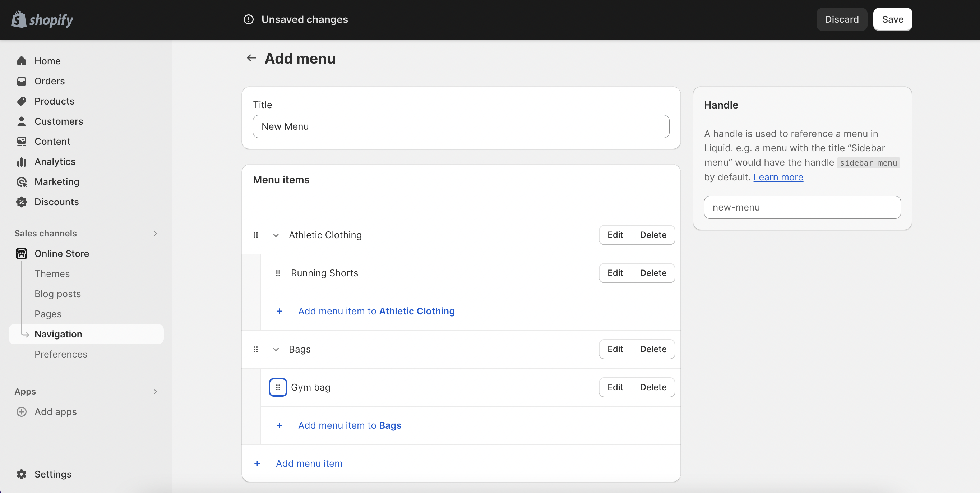Image resolution: width=980 pixels, height=493 pixels.
Task: Save the new menu
Action: 892,19
